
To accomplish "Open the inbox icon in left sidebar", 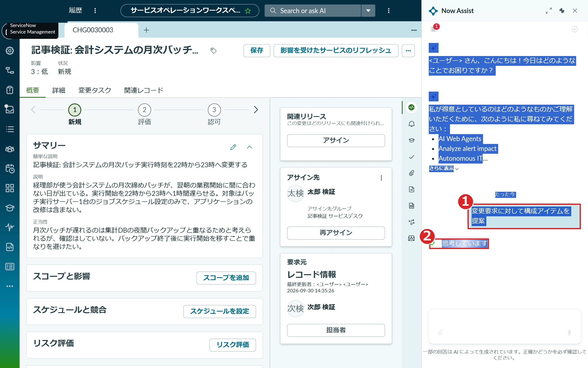I will coord(10,109).
